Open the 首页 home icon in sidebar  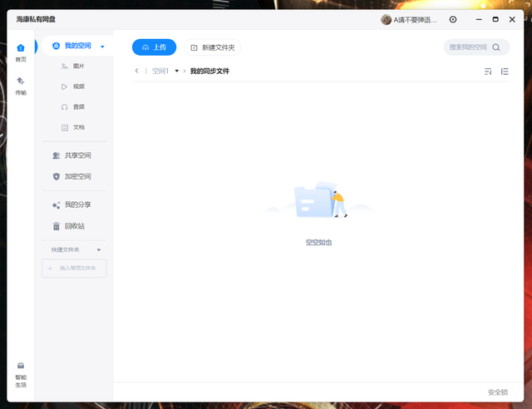pyautogui.click(x=21, y=52)
